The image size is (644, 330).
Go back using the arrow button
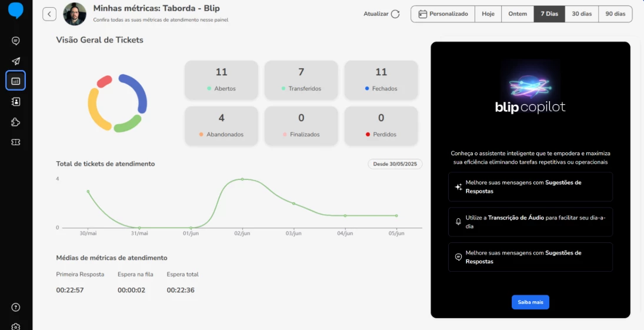49,14
